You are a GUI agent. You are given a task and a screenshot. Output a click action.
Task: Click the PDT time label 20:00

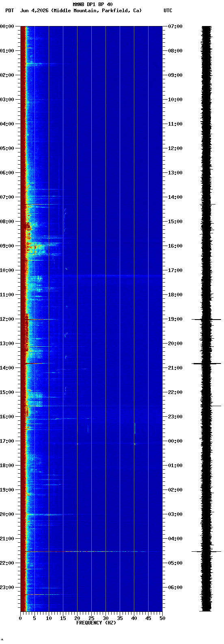pyautogui.click(x=7, y=514)
